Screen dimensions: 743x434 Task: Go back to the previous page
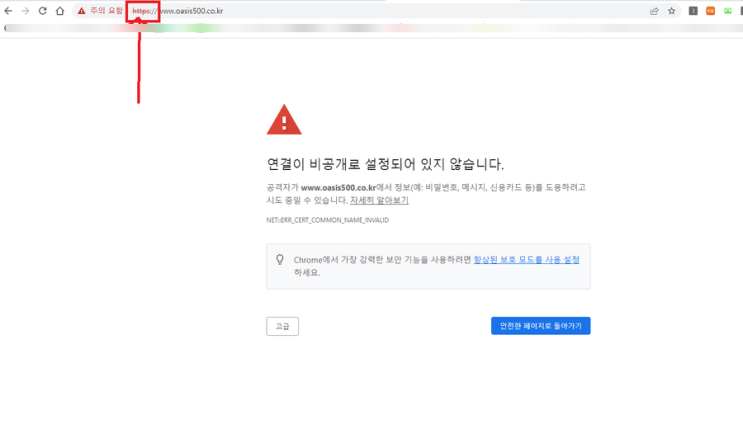tap(8, 11)
